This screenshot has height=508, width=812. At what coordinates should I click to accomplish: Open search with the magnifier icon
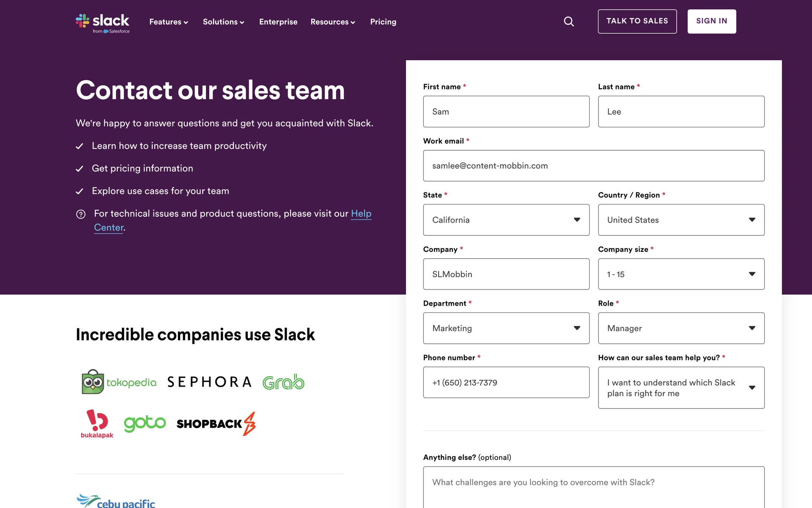point(569,22)
